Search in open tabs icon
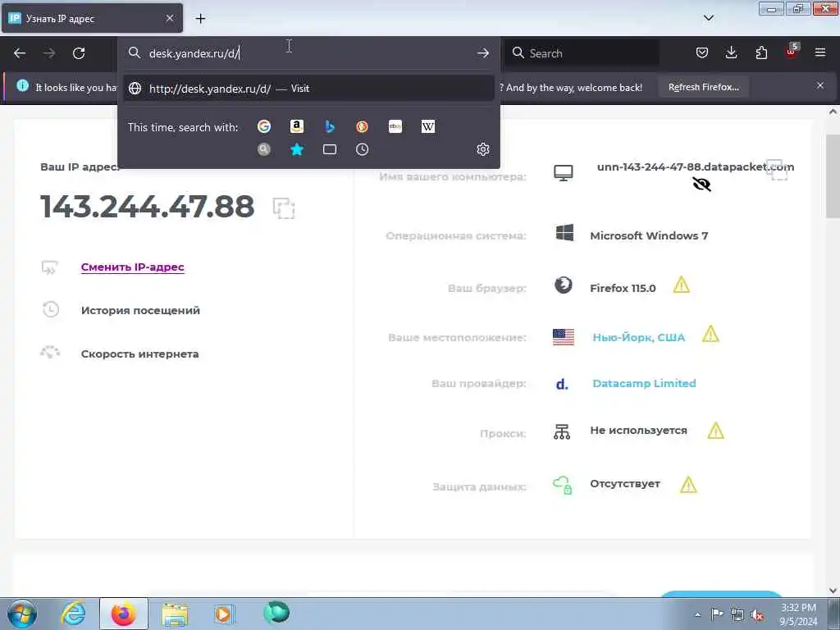Screen dimensions: 840x630 point(330,149)
